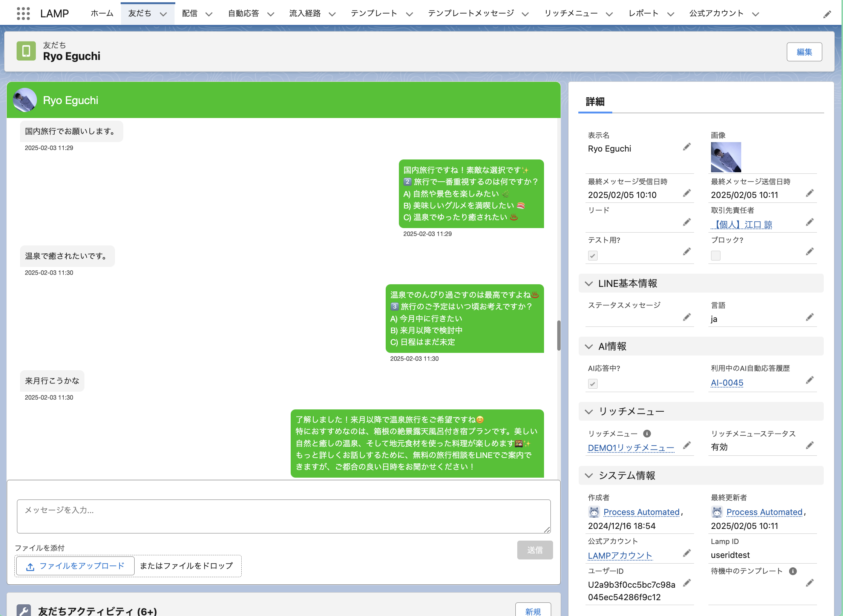This screenshot has height=616, width=843.
Task: Click upload icon in ファイルをアップロード button
Action: [x=31, y=567]
